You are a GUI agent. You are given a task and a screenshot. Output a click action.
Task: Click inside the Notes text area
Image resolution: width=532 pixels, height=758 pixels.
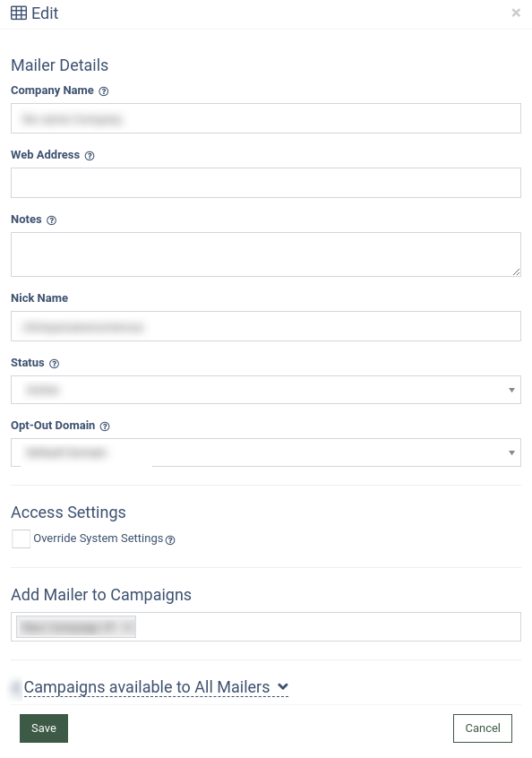(266, 254)
